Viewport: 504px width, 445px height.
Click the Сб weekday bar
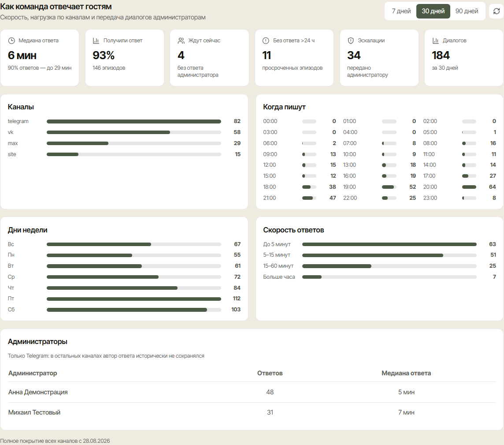point(134,310)
